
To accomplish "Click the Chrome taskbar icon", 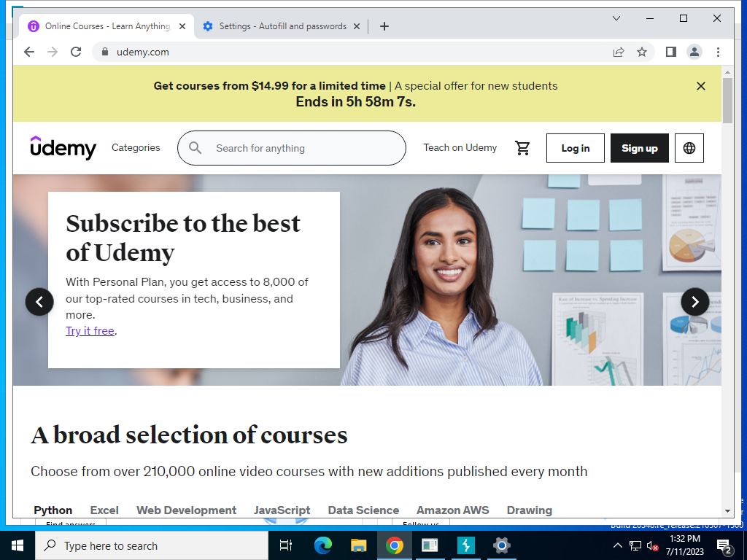I will tap(395, 545).
